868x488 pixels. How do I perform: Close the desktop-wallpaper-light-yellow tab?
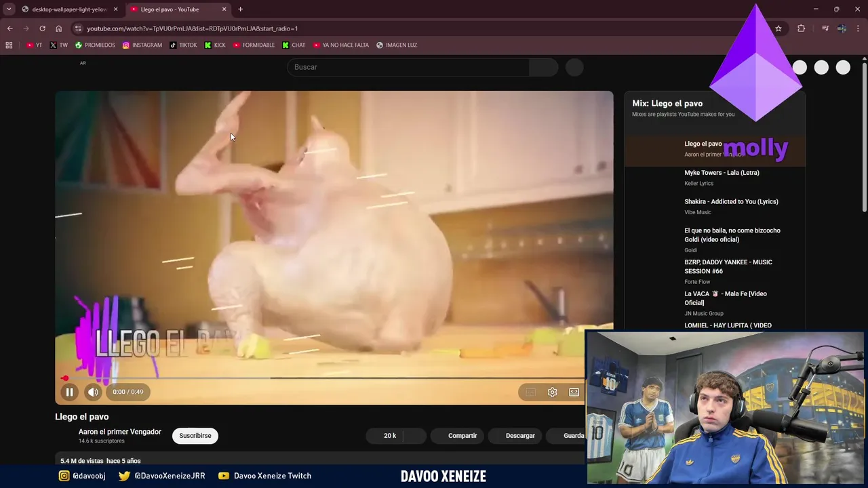[x=115, y=9]
